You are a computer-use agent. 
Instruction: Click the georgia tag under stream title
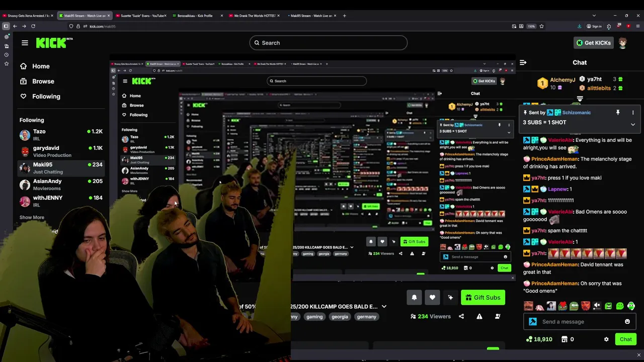point(340,317)
